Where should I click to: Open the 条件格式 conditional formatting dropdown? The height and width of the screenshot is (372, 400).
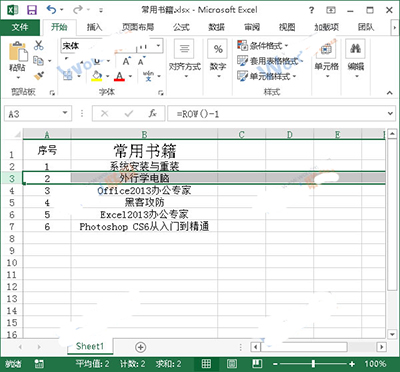click(263, 45)
